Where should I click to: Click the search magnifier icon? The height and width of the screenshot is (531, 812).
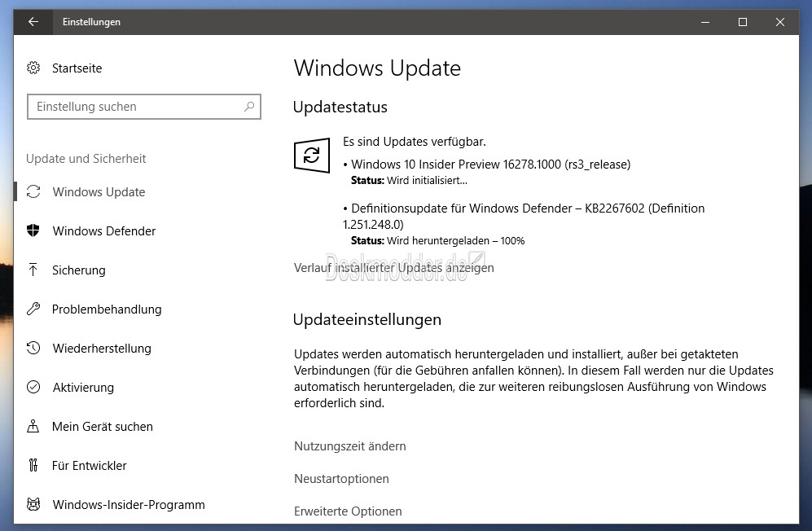249,107
